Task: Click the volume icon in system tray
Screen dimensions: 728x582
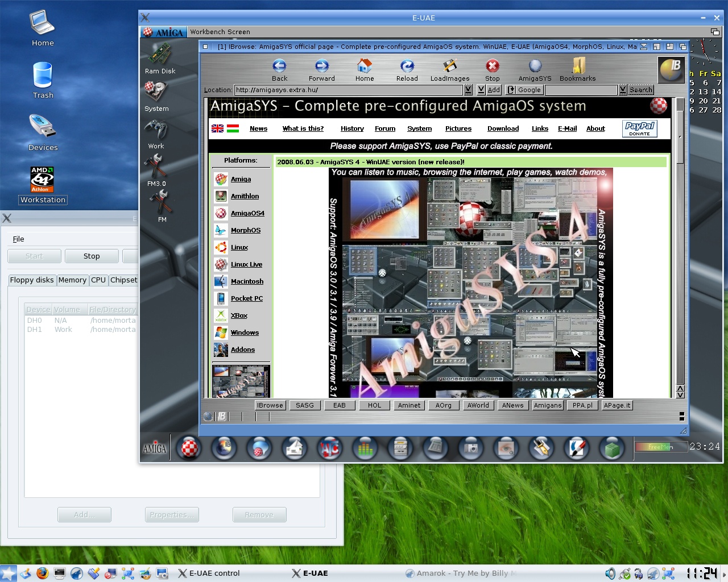Action: click(x=610, y=573)
